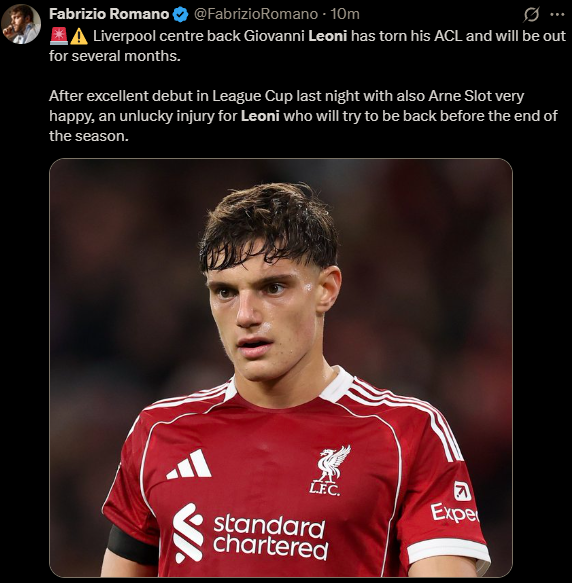Open the attached player photo
This screenshot has width=572, height=583.
point(281,368)
